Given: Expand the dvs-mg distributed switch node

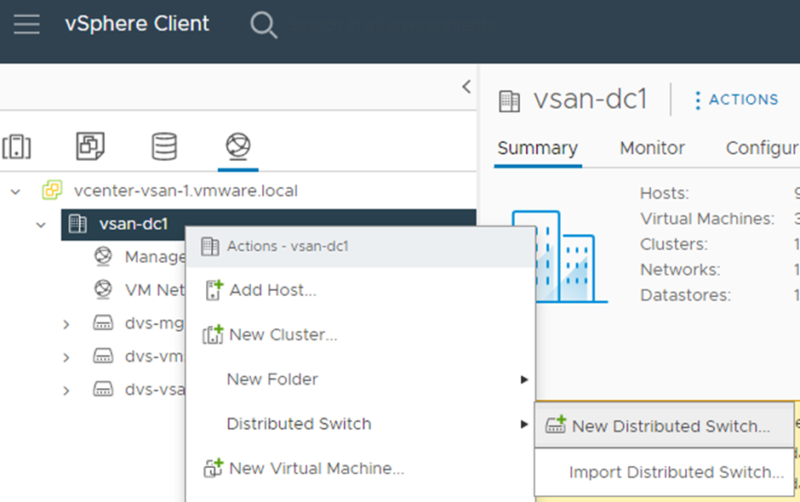Looking at the screenshot, I should tap(66, 324).
